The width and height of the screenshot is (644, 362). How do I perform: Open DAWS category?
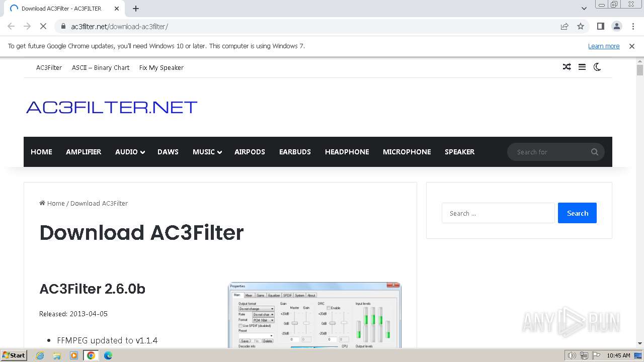coord(168,152)
